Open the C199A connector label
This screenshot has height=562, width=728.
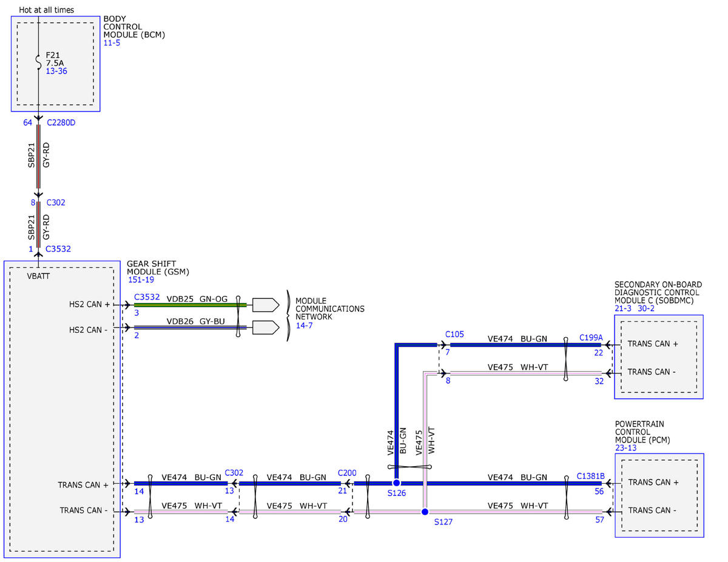591,337
